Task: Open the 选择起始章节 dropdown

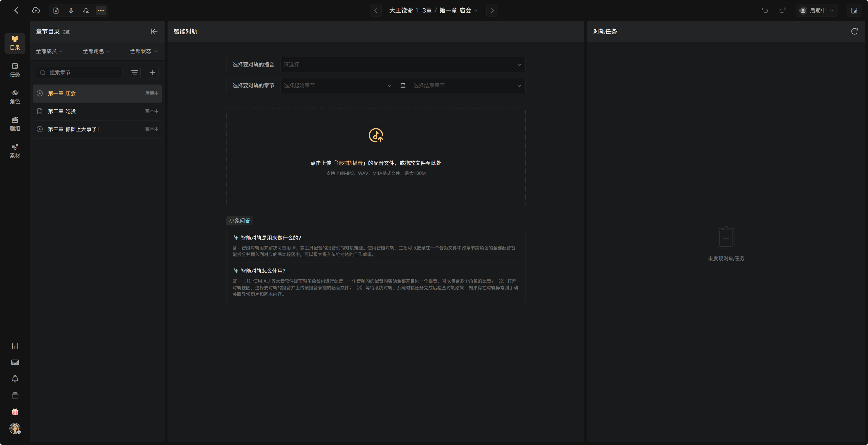Action: click(337, 86)
